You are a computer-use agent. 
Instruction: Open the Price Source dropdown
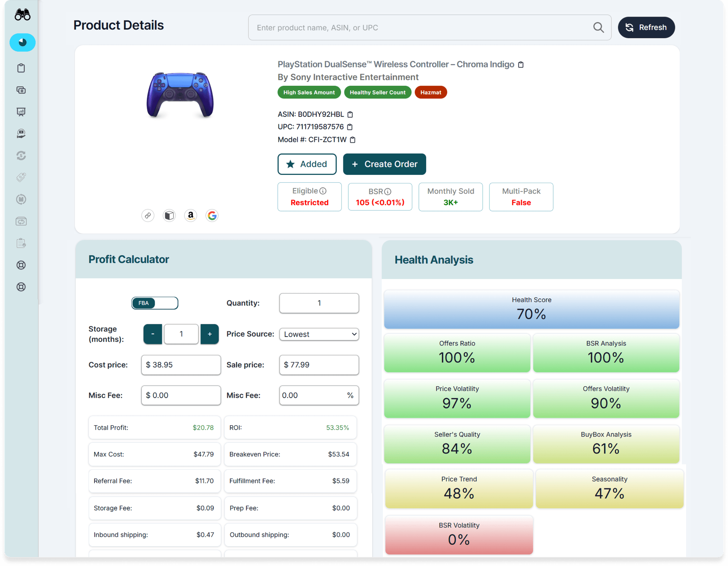319,334
